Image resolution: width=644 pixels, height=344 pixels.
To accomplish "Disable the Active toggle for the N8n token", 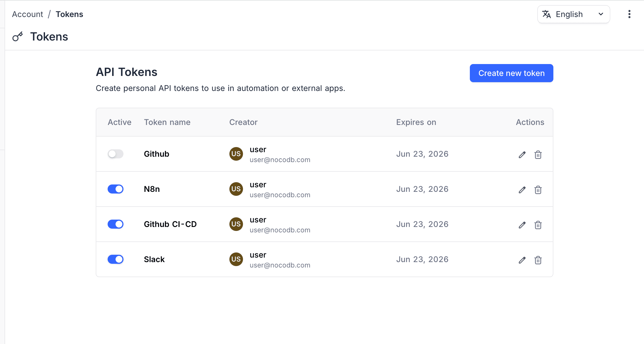I will click(115, 189).
